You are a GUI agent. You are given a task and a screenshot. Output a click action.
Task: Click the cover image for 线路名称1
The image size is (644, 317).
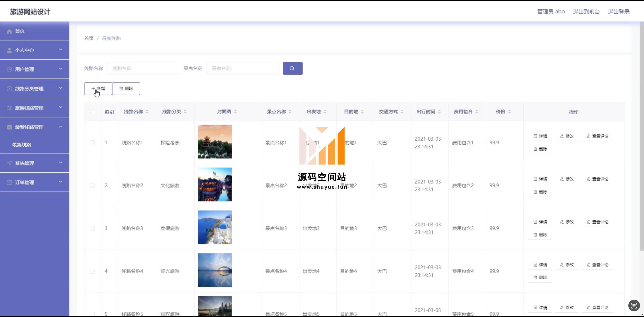[x=215, y=142]
